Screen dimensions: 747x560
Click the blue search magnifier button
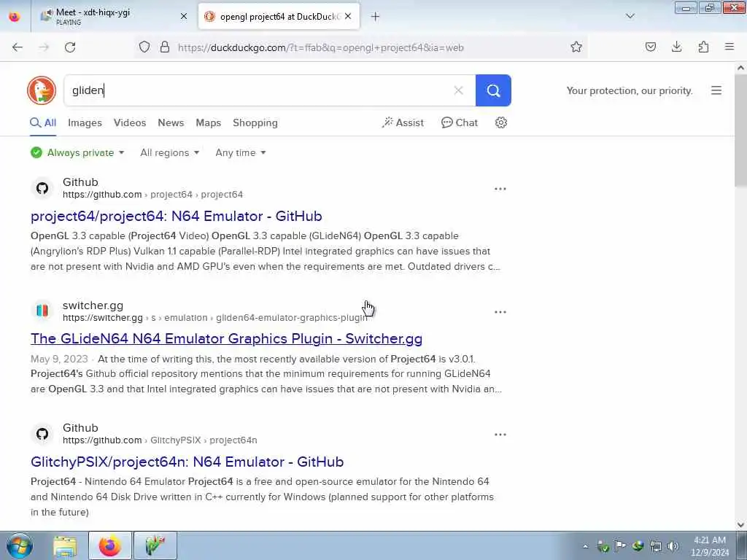(493, 90)
